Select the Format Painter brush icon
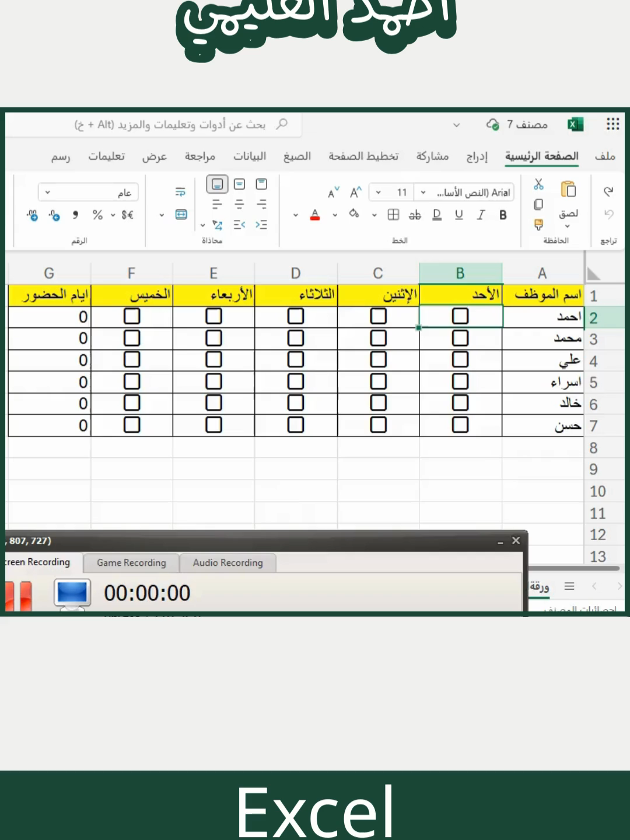Image resolution: width=630 pixels, height=840 pixels. [538, 225]
